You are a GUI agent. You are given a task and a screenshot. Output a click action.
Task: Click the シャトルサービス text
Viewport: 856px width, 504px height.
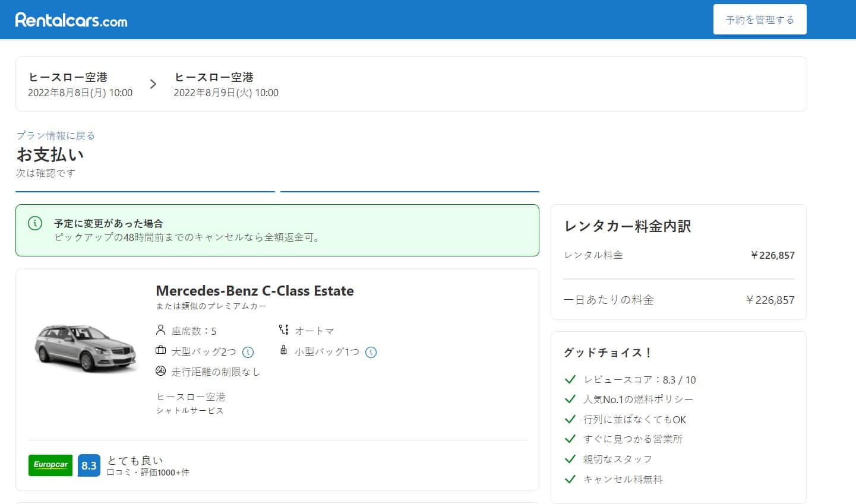pos(190,411)
